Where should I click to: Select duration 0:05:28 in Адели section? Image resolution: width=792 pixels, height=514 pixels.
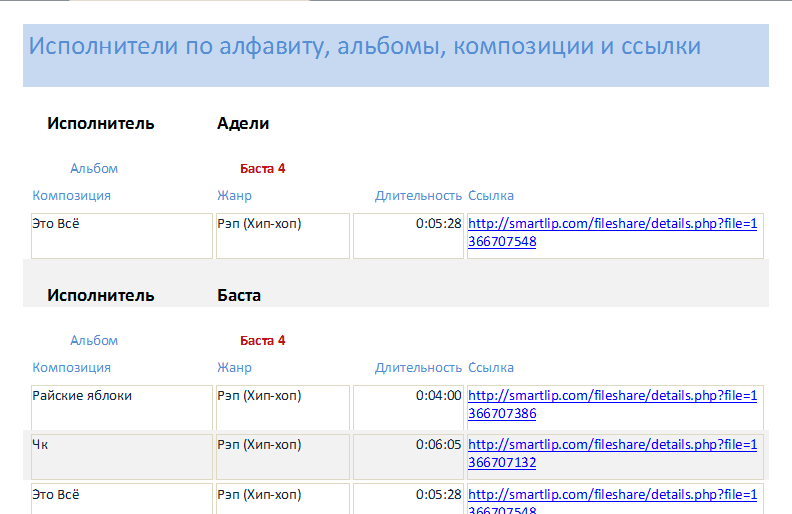click(408, 236)
